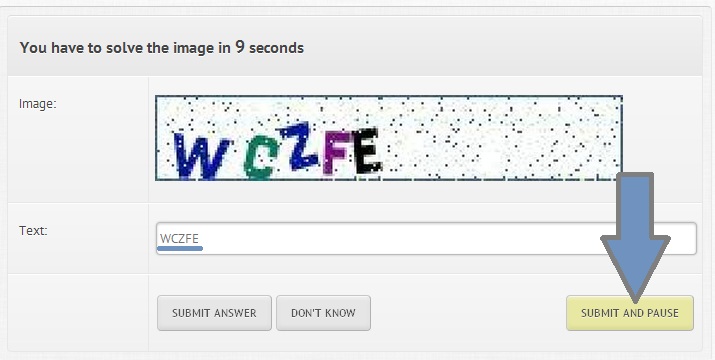Click the green letter C in captcha
715x360 pixels.
pyautogui.click(x=261, y=157)
